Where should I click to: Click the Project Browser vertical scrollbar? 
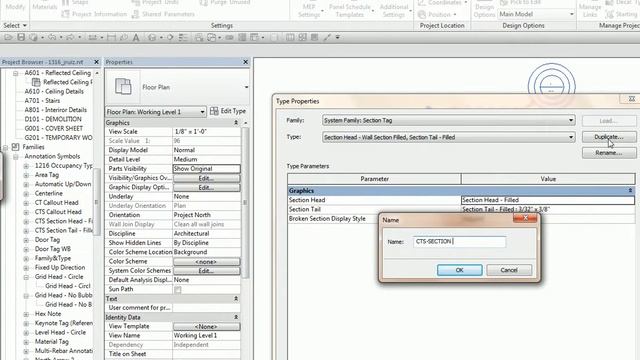[97, 202]
